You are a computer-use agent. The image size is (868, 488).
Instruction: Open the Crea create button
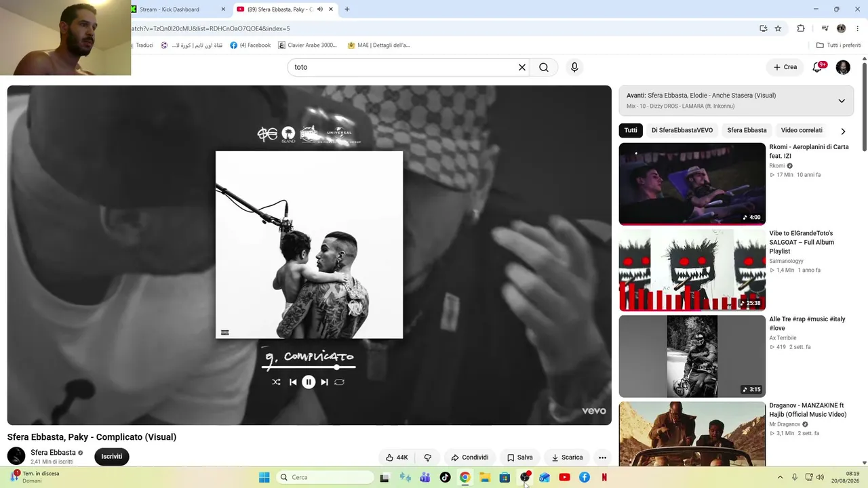point(785,67)
